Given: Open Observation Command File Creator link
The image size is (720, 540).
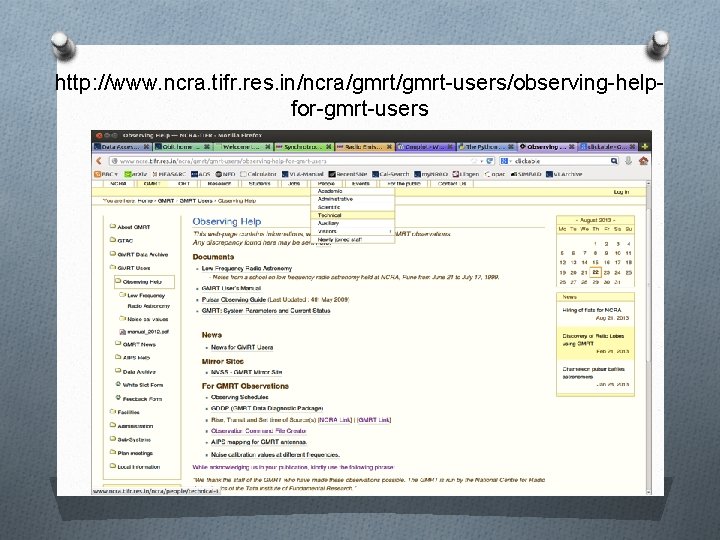Looking at the screenshot, I should 259,431.
